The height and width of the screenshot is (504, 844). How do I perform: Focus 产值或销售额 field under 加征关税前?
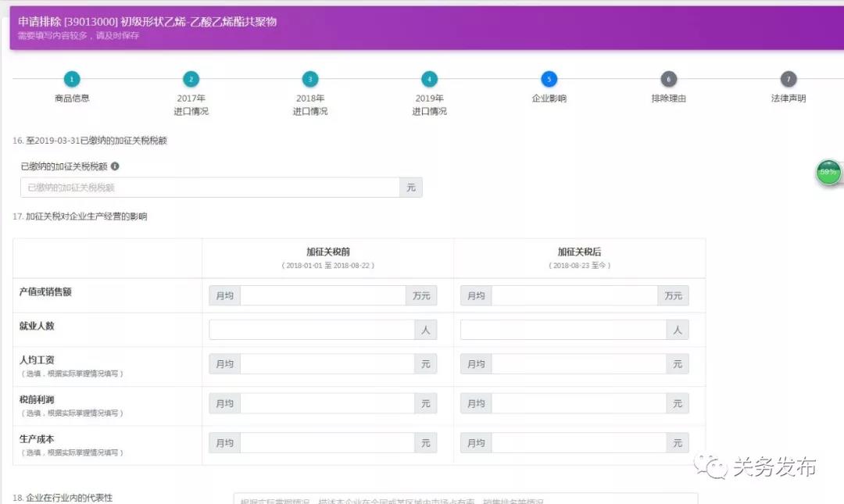(322, 296)
